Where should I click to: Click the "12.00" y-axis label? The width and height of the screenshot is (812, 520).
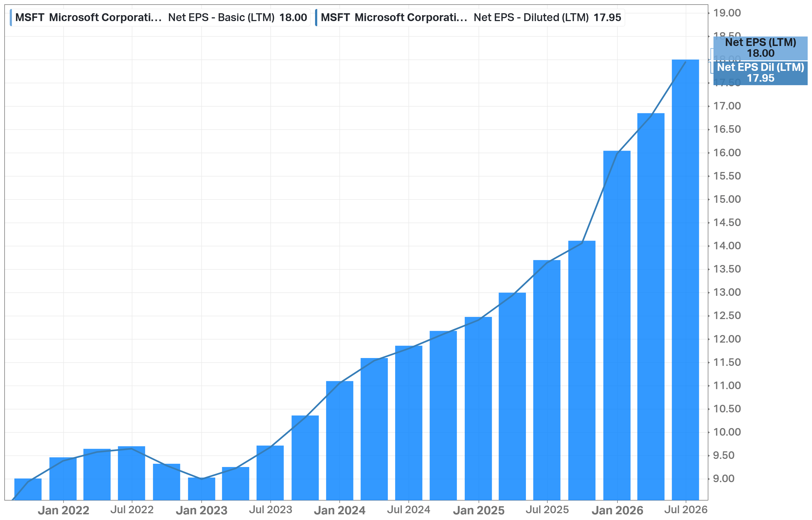point(727,339)
